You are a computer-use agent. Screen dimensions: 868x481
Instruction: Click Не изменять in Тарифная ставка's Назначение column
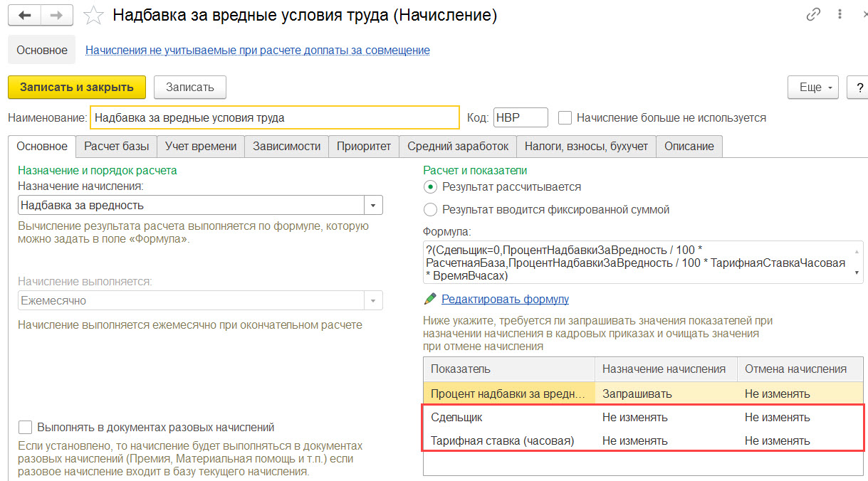pos(666,440)
